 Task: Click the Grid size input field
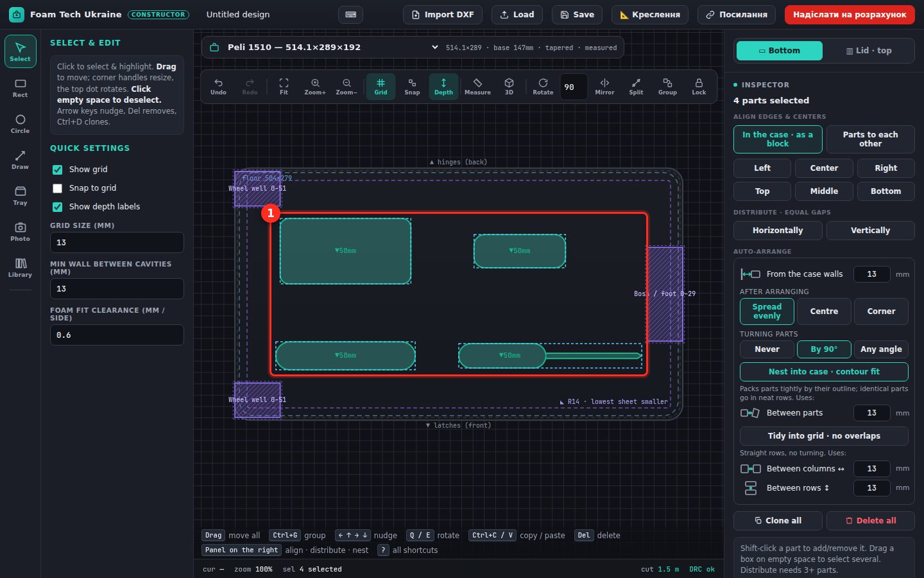(x=117, y=243)
